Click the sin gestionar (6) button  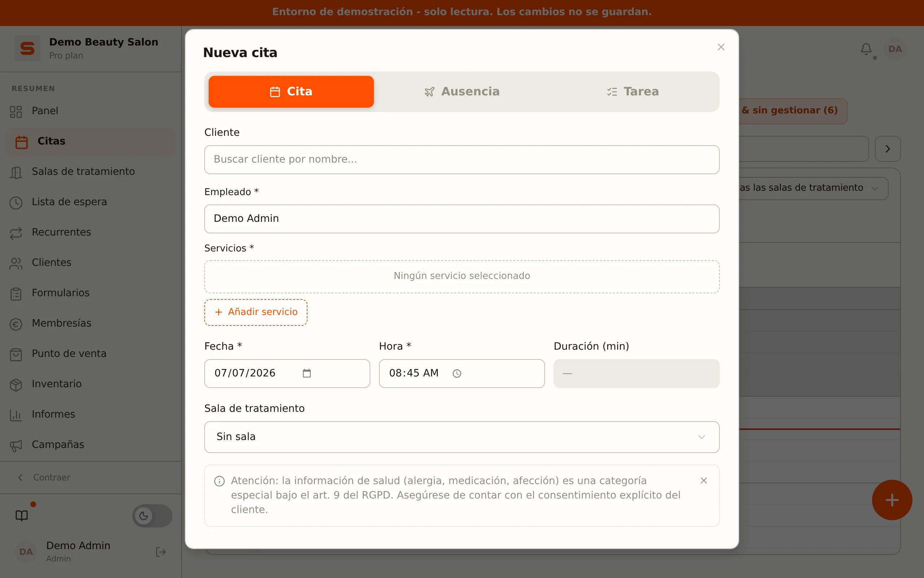point(793,111)
